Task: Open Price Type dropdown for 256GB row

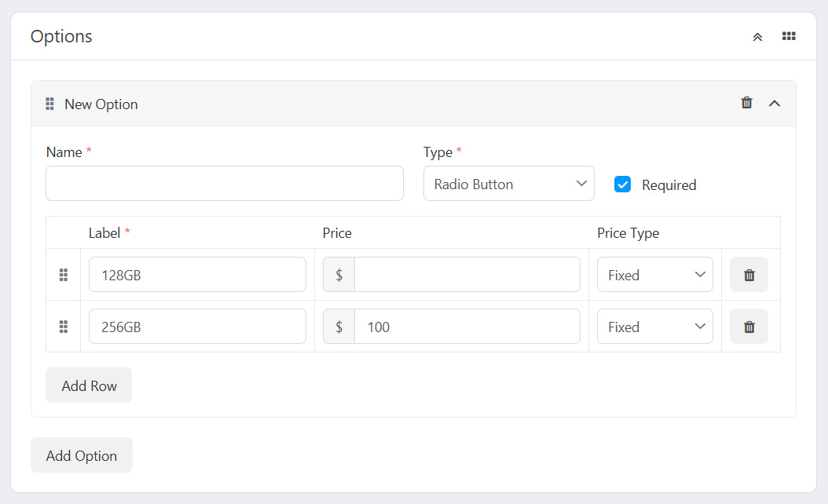Action: (654, 327)
